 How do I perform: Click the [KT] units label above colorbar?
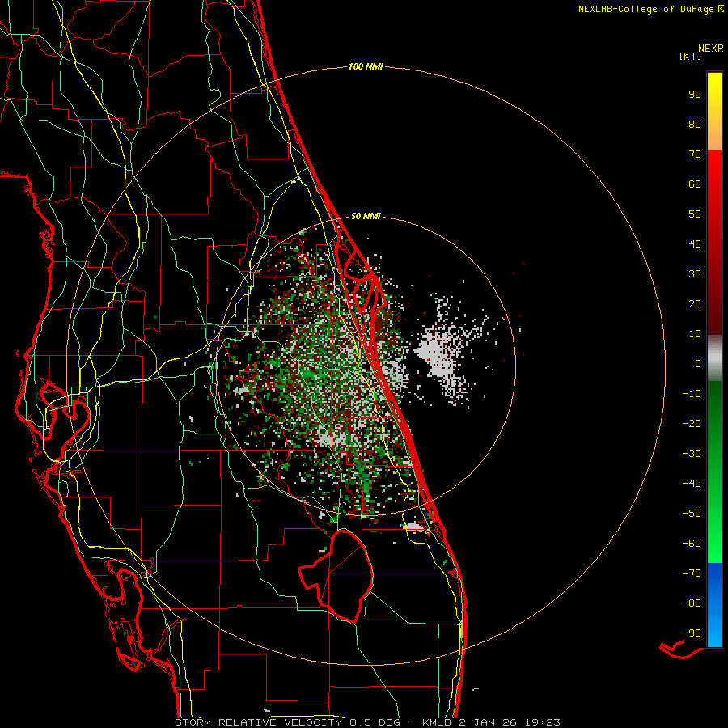pos(691,56)
